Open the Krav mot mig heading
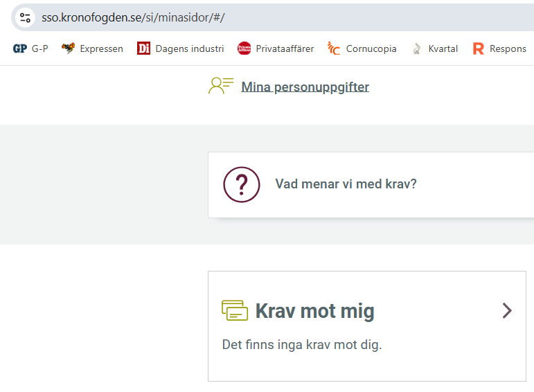 point(314,312)
